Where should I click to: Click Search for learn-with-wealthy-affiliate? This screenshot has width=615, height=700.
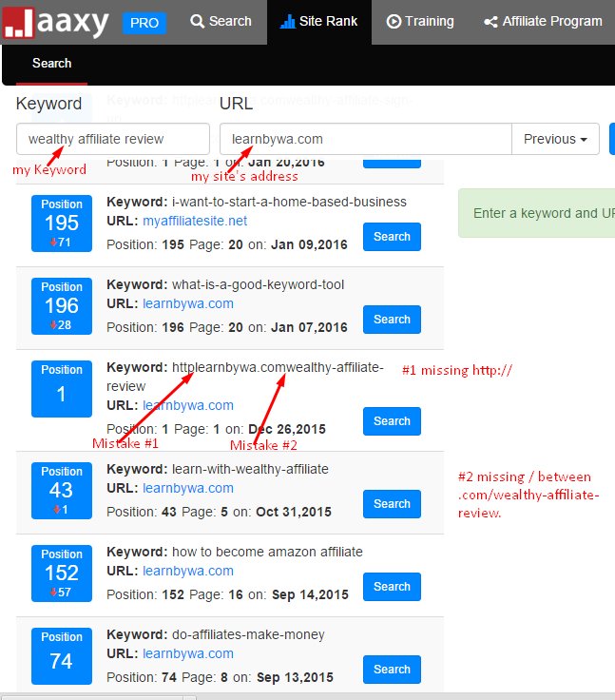coord(392,504)
